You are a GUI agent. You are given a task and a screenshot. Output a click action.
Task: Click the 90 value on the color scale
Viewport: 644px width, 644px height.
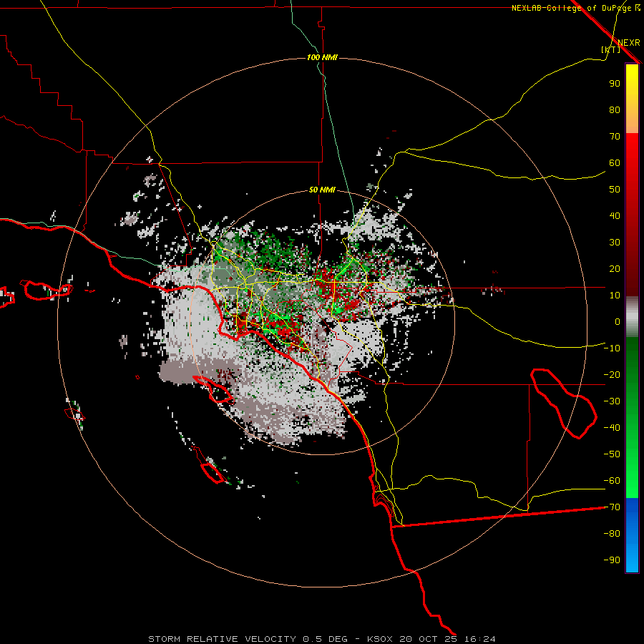615,84
